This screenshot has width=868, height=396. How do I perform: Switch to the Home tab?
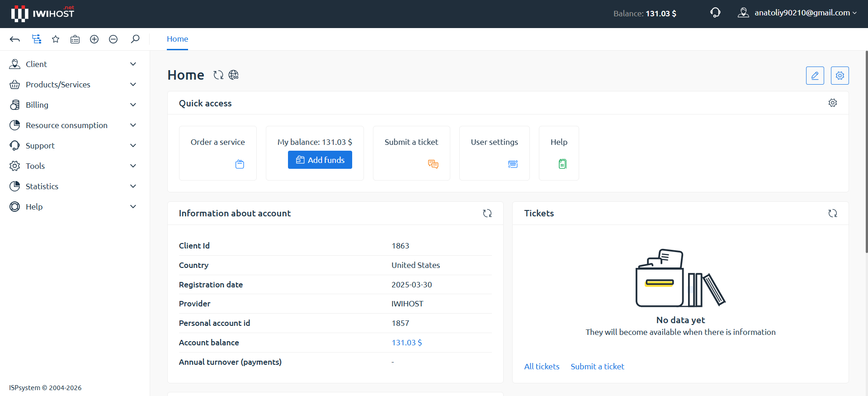[x=177, y=39]
